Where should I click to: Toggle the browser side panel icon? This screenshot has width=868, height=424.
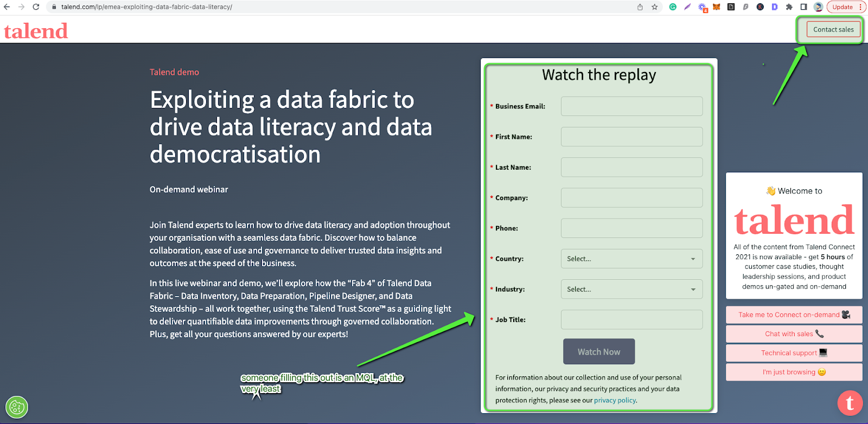click(x=804, y=7)
